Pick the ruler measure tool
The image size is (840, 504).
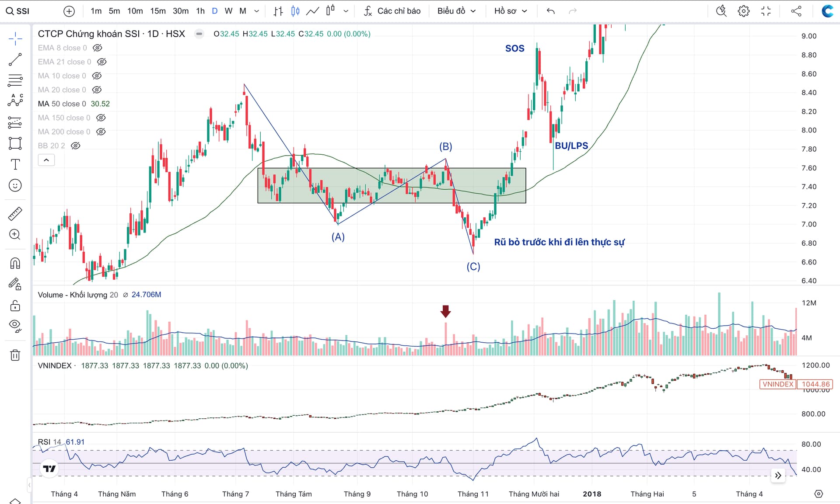[x=15, y=214]
